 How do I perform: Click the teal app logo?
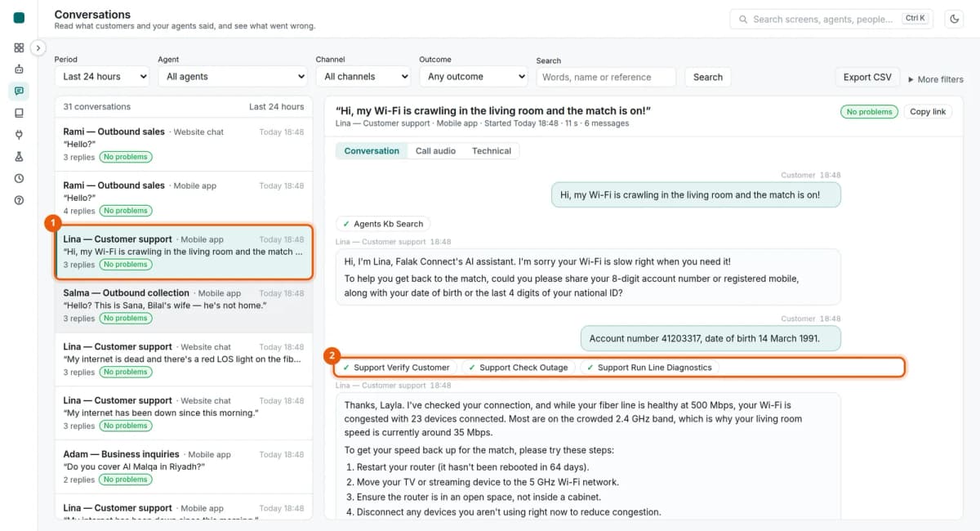coord(19,18)
